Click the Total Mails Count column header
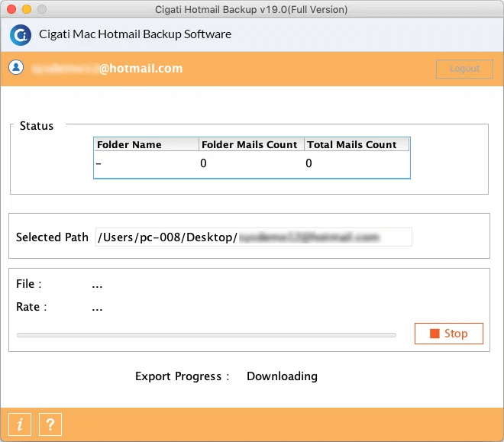504x442 pixels. pos(357,144)
